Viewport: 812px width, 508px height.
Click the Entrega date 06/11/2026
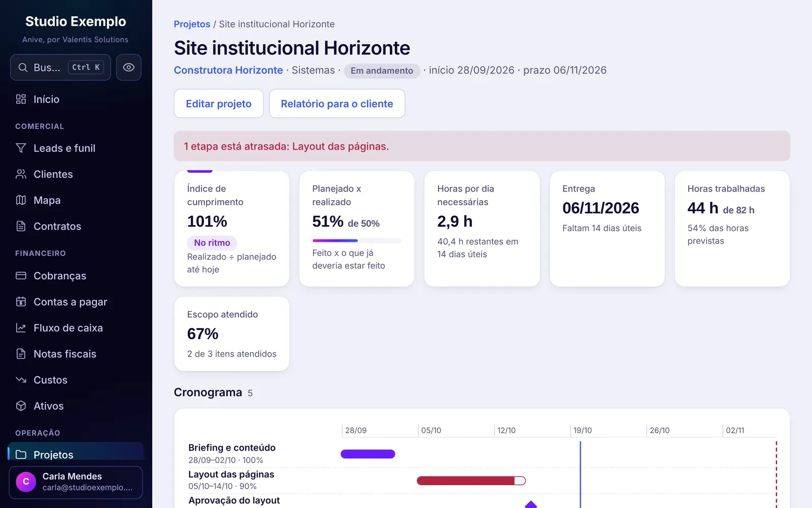click(x=601, y=208)
